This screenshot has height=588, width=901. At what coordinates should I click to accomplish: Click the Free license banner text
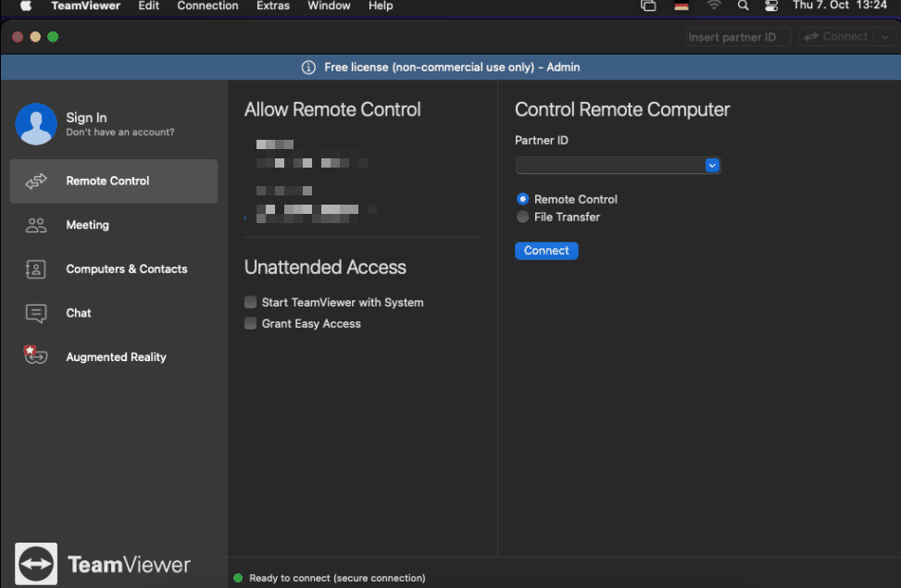tap(452, 68)
